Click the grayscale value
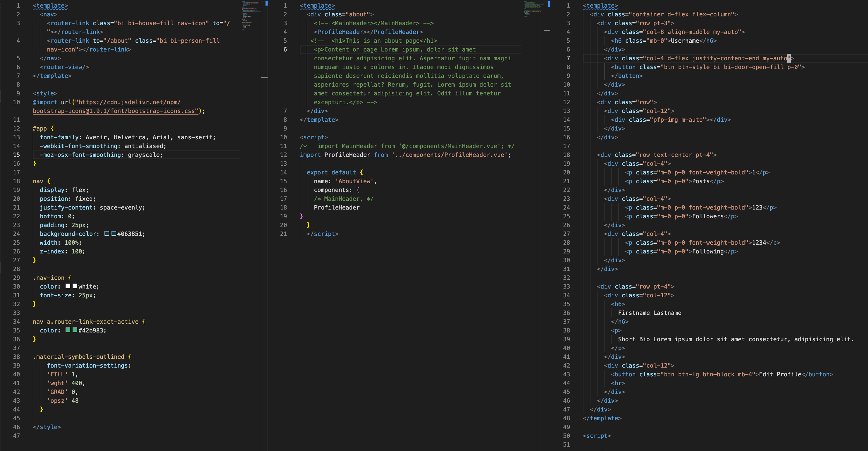Image resolution: width=868 pixels, height=451 pixels. 143,155
